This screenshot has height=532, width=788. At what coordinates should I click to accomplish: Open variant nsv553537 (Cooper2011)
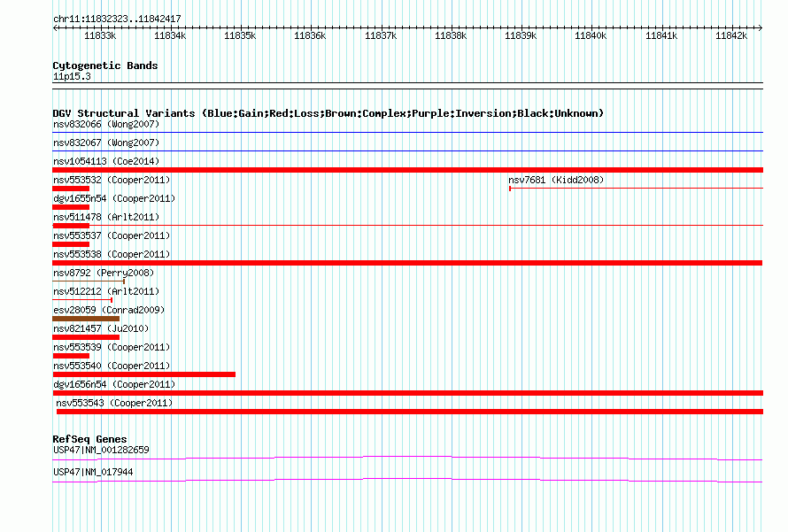tap(112, 235)
